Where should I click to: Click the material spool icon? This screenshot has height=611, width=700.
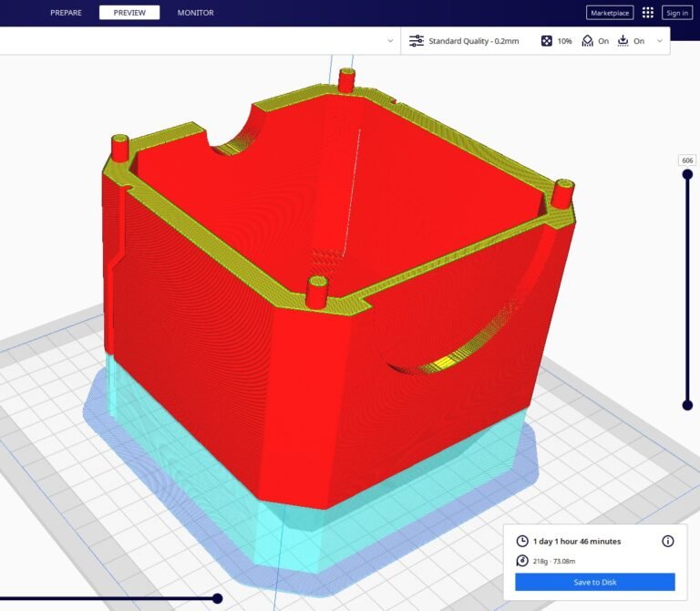coord(522,561)
